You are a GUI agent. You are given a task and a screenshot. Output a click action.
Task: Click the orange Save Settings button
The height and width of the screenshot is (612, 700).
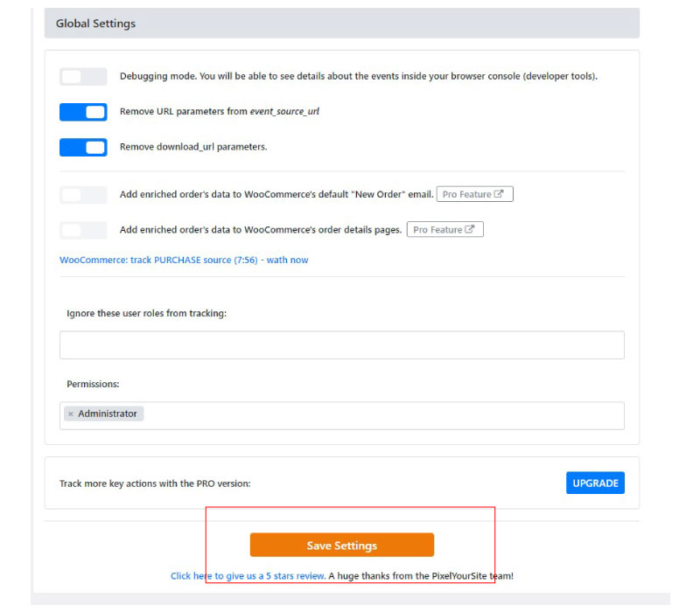coord(342,545)
